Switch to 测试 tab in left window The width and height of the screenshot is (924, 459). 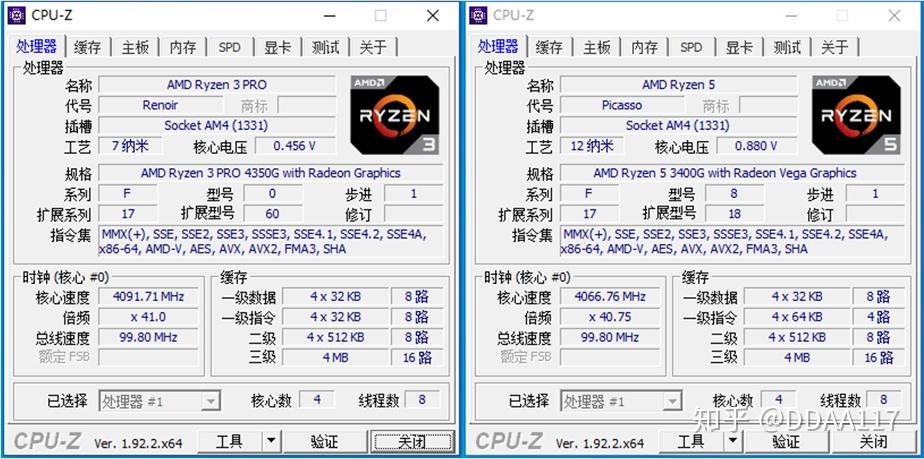tap(325, 48)
